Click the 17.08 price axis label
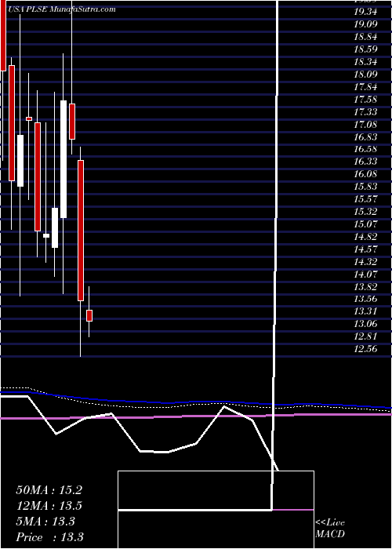The image size is (392, 549). coord(365,124)
